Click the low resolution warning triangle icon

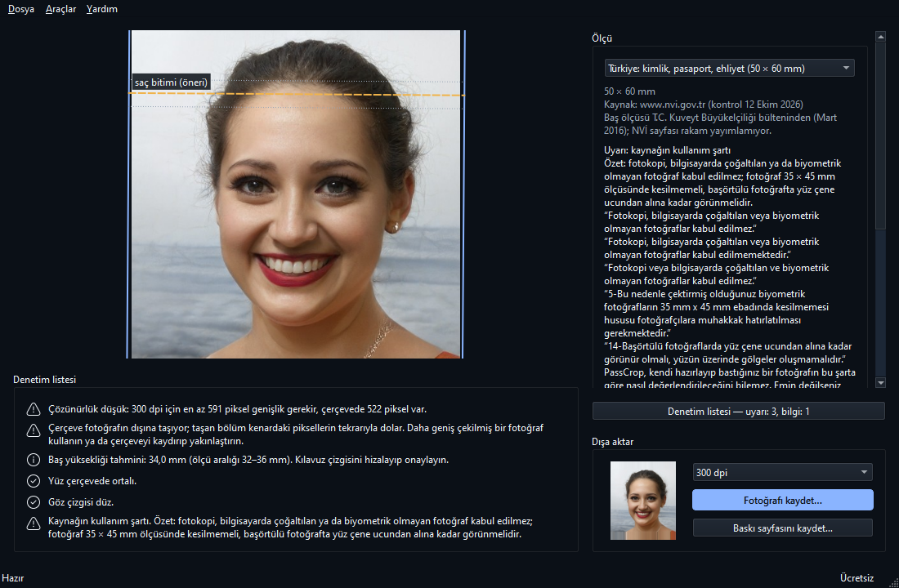pyautogui.click(x=34, y=409)
